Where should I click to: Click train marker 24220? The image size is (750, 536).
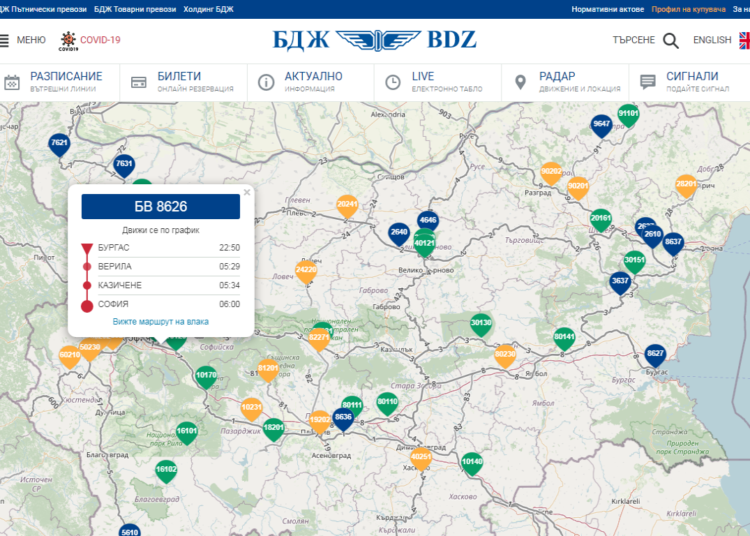pyautogui.click(x=306, y=271)
